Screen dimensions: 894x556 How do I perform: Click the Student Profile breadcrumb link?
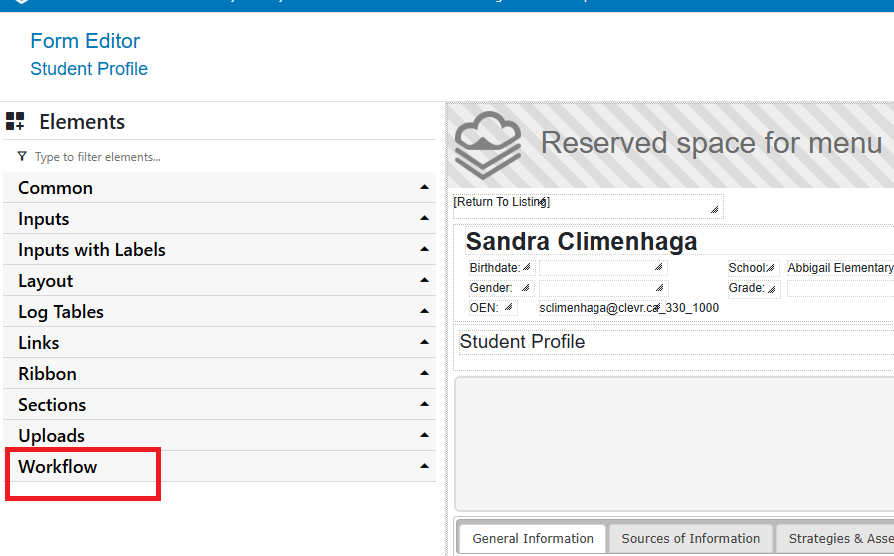click(x=89, y=69)
